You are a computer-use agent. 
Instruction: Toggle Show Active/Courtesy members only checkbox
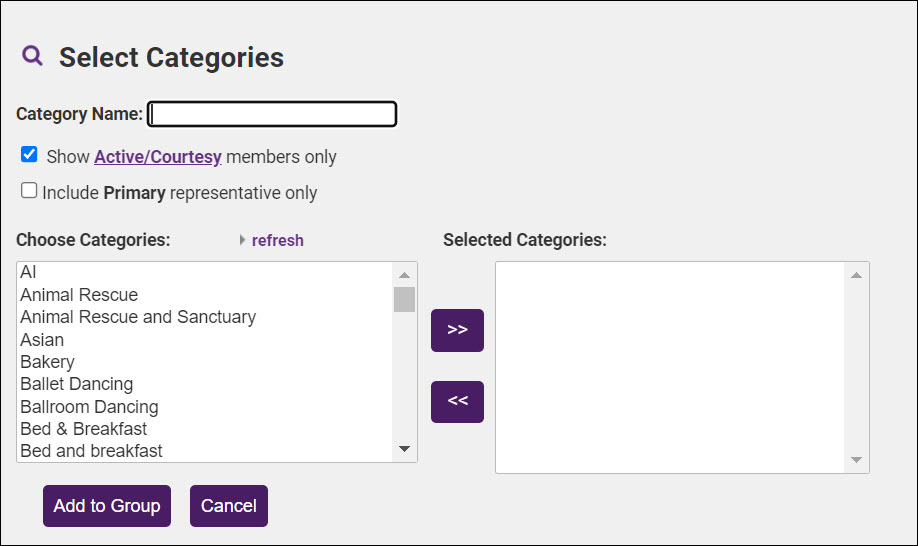[x=29, y=155]
